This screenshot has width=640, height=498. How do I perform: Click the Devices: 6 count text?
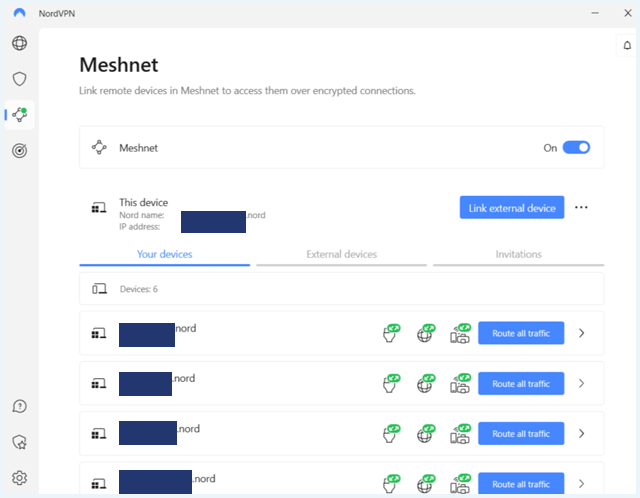139,289
